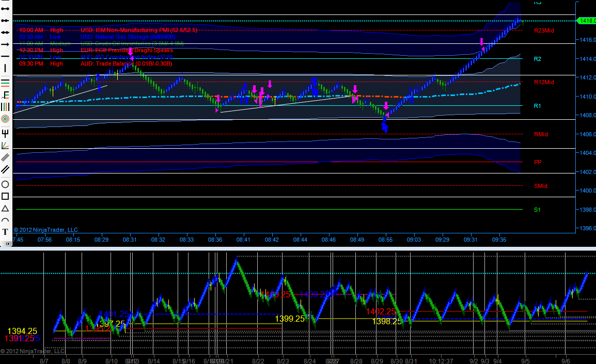Click the S1 support level label
This screenshot has height=364, width=596.
(537, 210)
